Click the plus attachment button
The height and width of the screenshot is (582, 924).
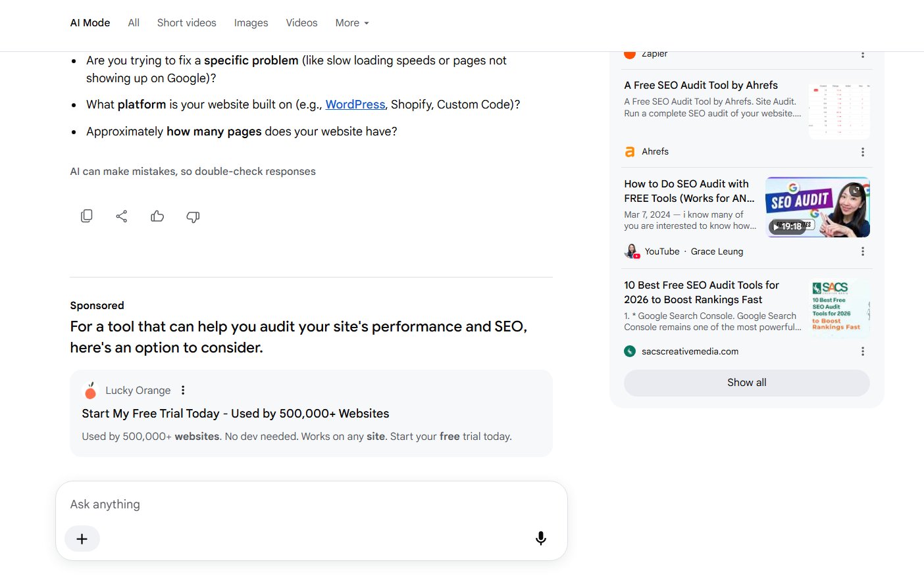coord(82,539)
